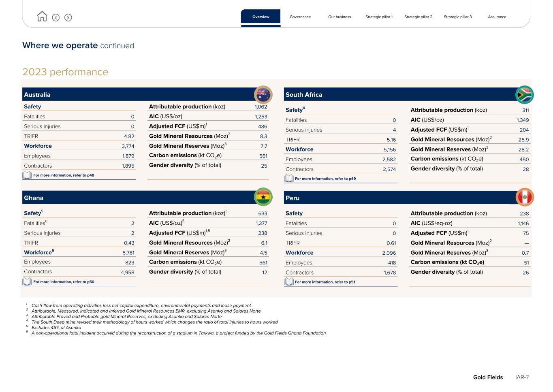553x392 pixels.
Task: Follow the 'refer to p49' link
Action: [x=325, y=179]
